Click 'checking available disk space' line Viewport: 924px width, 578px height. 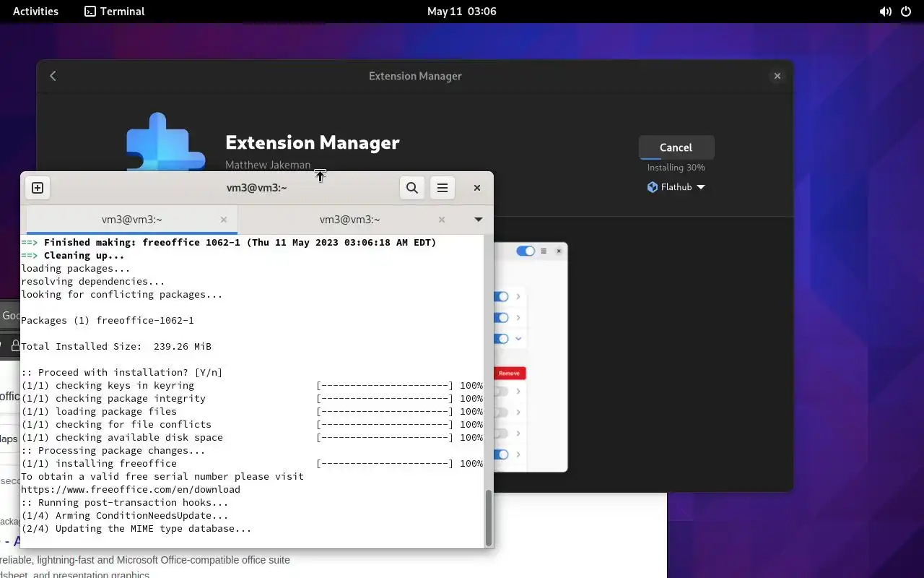[252, 437]
